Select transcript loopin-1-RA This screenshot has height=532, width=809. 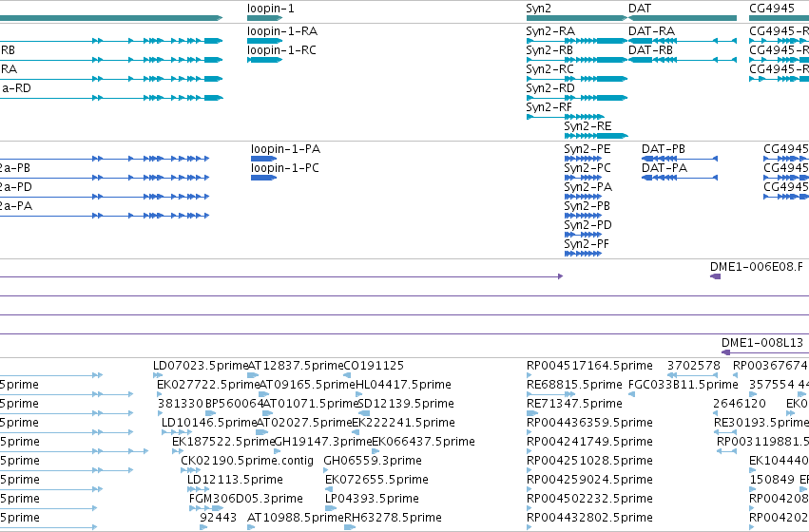point(264,41)
